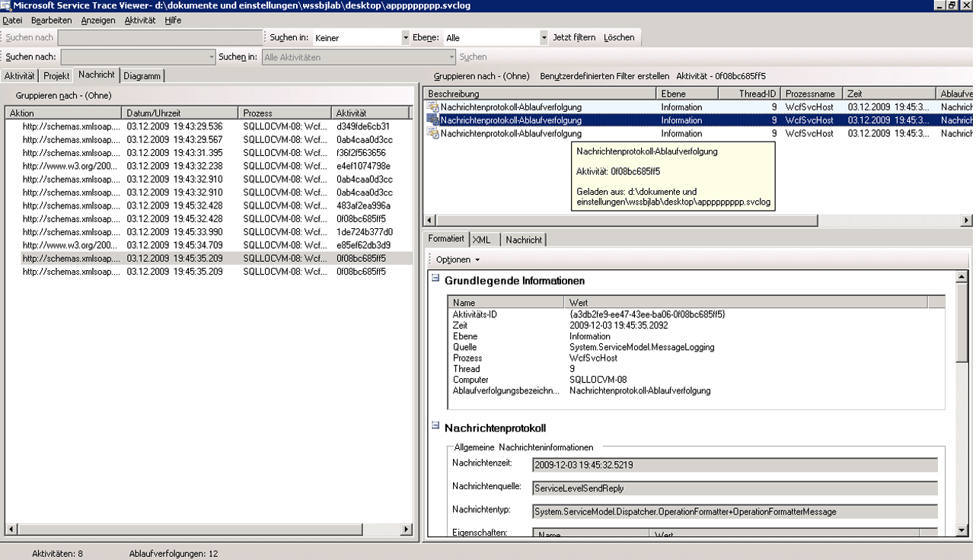Click the top Suchen nach input field
The image size is (976, 560).
click(160, 37)
